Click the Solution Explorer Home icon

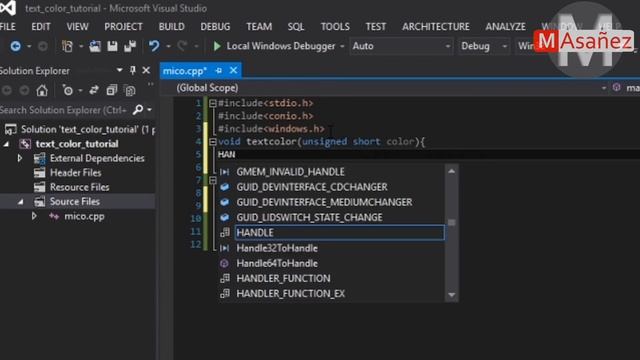click(x=42, y=90)
